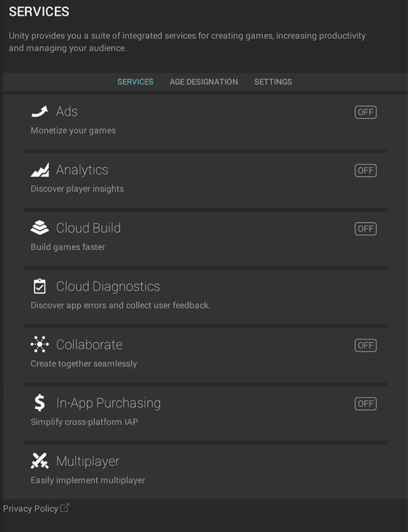Turn on the Analytics service
The height and width of the screenshot is (532, 408).
(365, 170)
